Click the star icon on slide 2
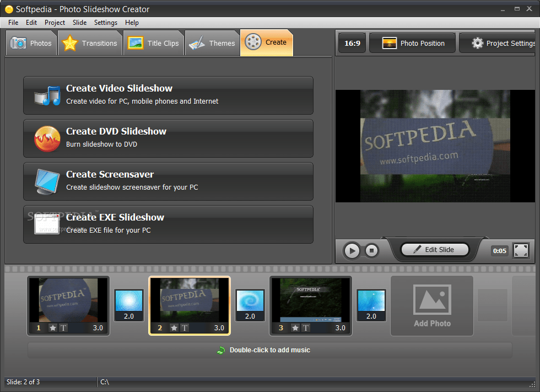The image size is (540, 392). coord(174,328)
